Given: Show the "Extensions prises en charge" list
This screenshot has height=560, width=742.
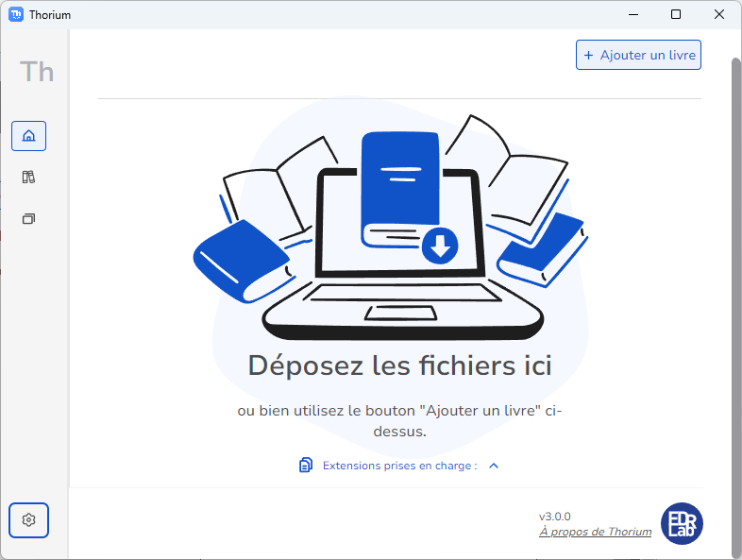Looking at the screenshot, I should [399, 466].
